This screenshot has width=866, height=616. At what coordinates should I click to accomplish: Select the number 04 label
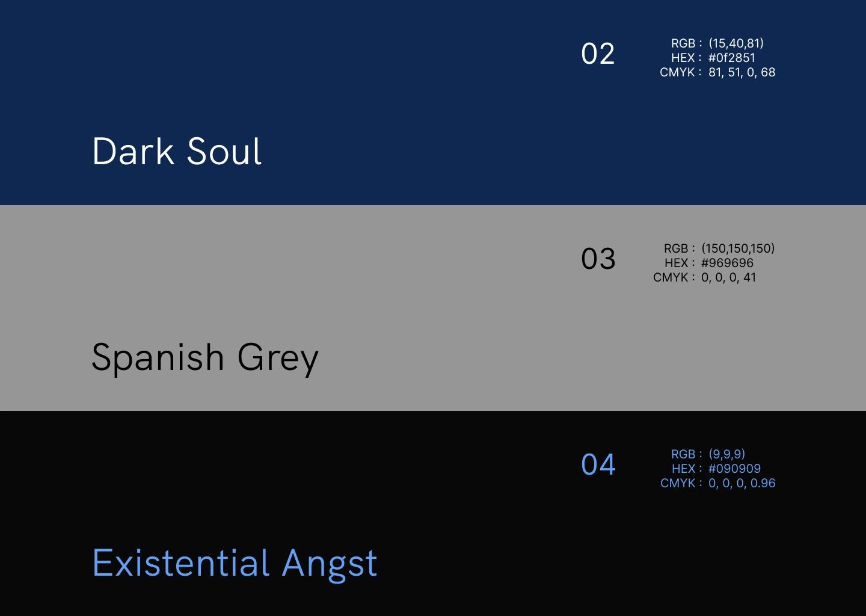pyautogui.click(x=598, y=464)
